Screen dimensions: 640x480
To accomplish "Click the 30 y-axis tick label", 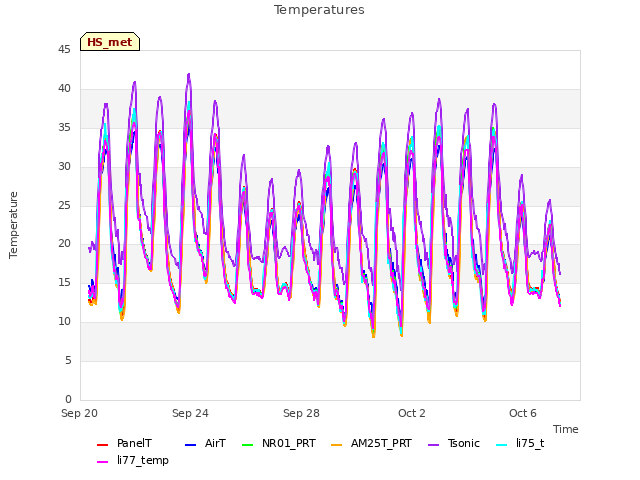I will point(64,167).
